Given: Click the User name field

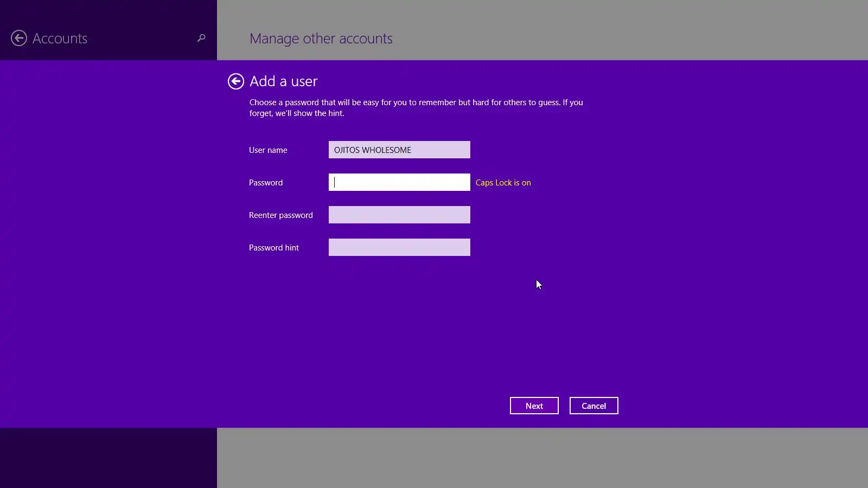Looking at the screenshot, I should pos(399,150).
